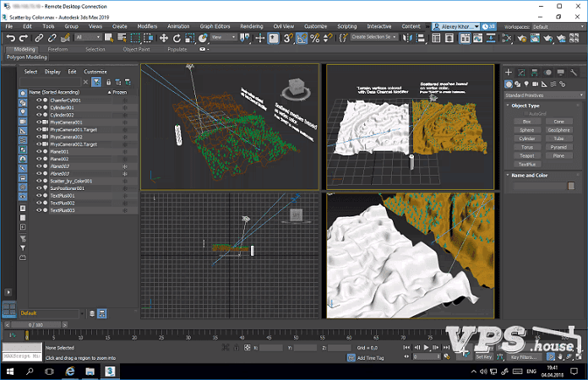Click the lock icon in Scene Explorer toolbar

108,82
